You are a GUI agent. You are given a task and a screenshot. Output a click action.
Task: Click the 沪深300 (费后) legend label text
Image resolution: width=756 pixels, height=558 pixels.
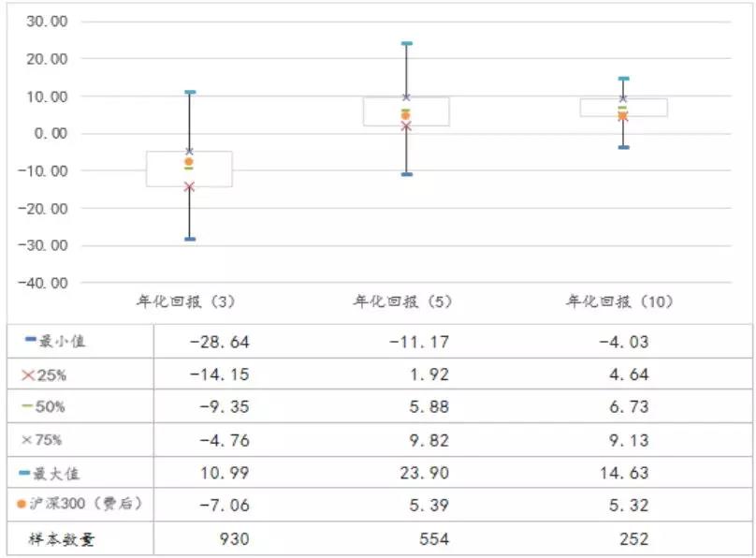[x=87, y=504]
